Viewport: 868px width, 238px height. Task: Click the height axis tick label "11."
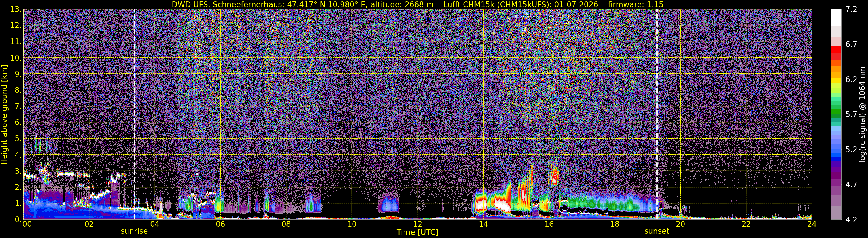point(16,41)
